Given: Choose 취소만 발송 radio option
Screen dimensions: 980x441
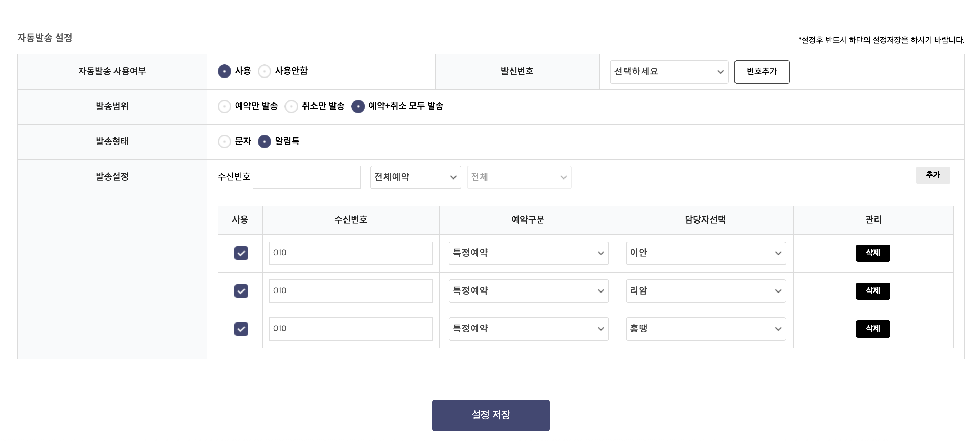Looking at the screenshot, I should pyautogui.click(x=291, y=106).
